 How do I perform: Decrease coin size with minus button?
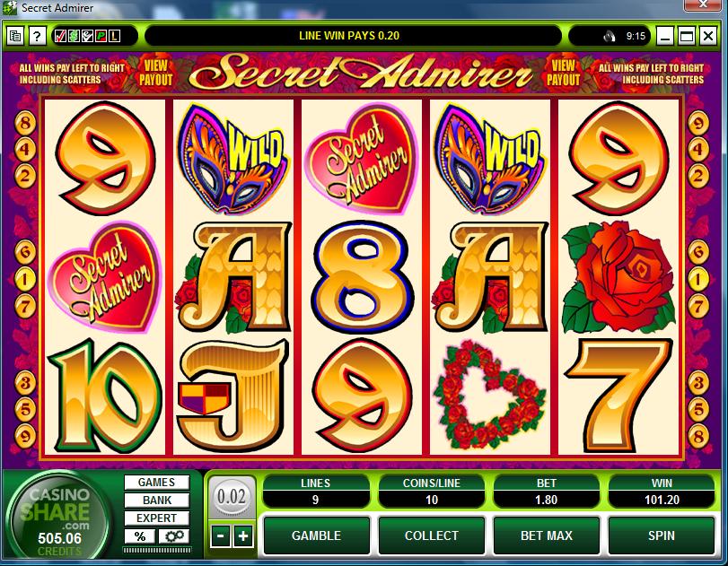click(x=221, y=536)
